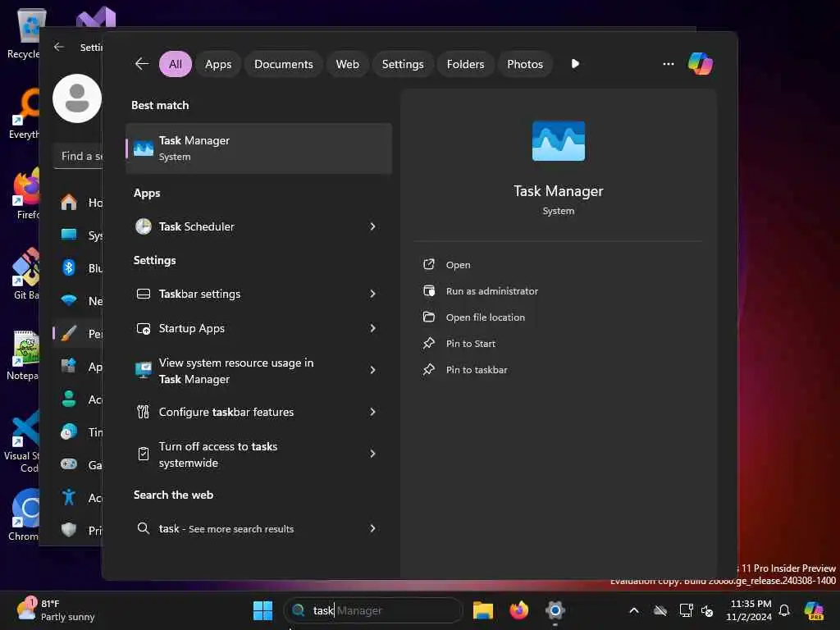Show hidden tray icons chevron

coord(634,610)
